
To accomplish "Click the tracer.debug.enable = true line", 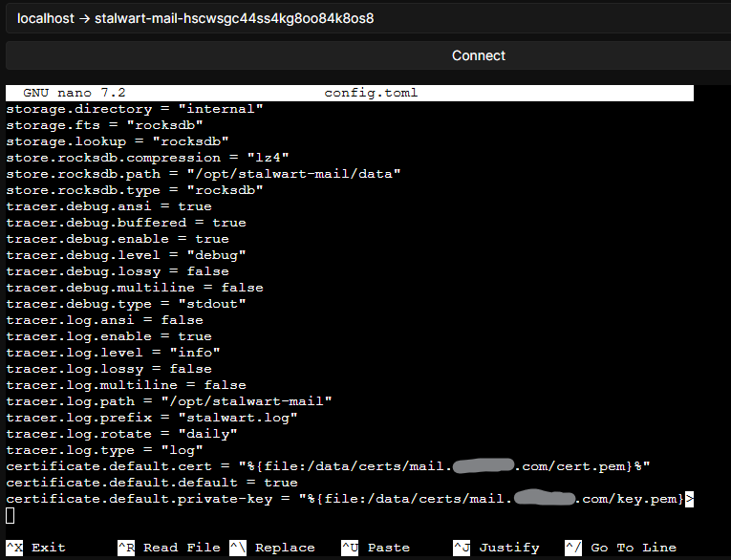I will click(117, 239).
